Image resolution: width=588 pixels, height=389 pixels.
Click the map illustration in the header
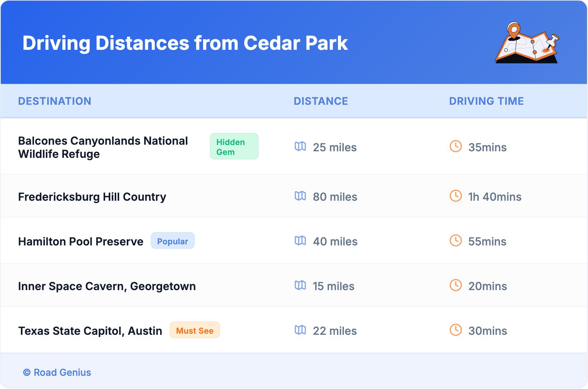coord(527,43)
